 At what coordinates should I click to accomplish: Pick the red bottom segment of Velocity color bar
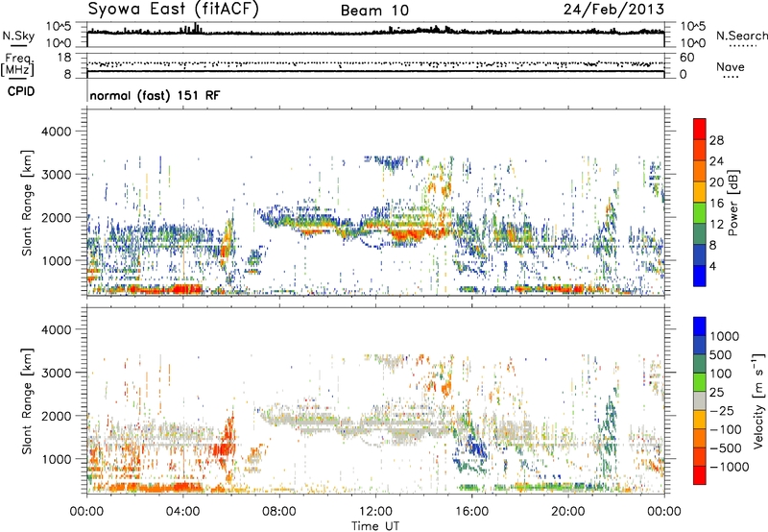tap(700, 475)
